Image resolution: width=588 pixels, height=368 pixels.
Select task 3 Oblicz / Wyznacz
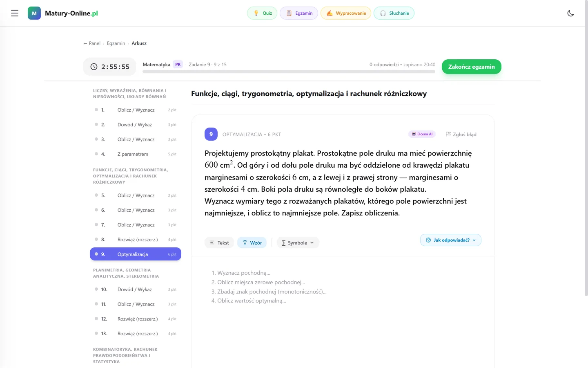coord(136,139)
